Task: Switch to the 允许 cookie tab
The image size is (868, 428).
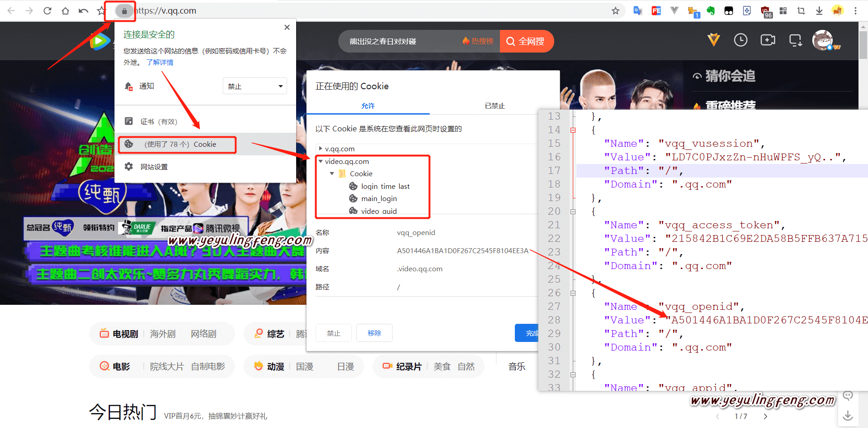Action: (368, 106)
